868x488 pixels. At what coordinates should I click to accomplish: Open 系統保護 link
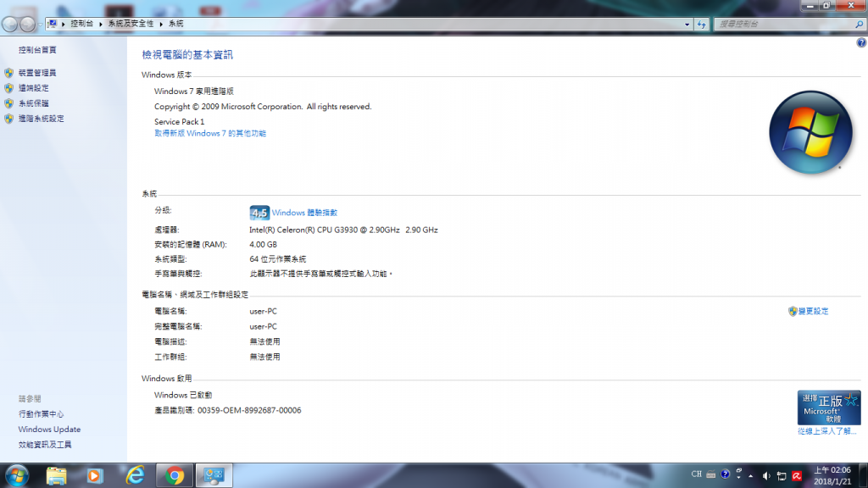pos(33,103)
